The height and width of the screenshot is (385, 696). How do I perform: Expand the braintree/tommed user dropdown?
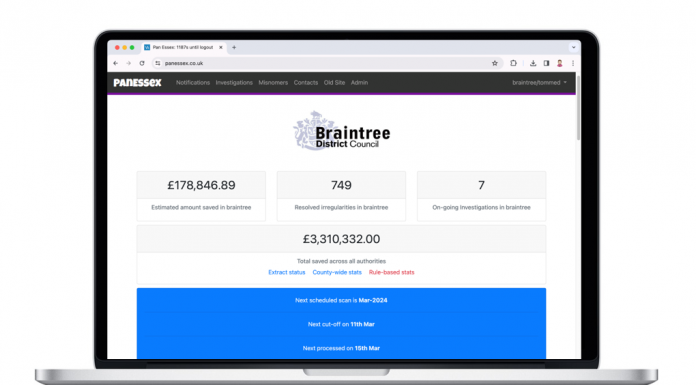[x=539, y=83]
